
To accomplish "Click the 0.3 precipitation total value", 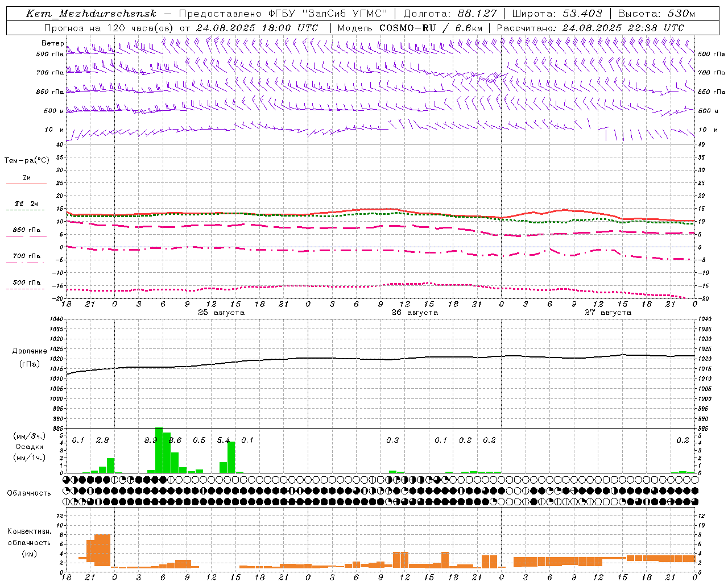I will point(392,440).
